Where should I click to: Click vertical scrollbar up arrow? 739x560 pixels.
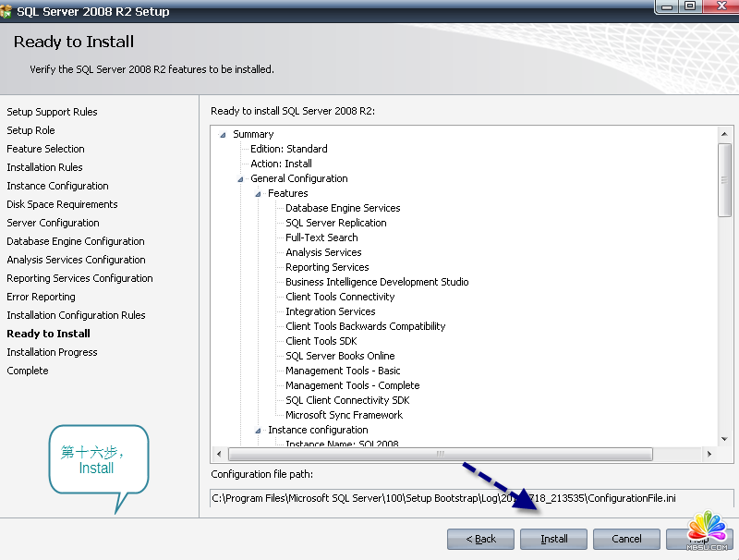point(725,135)
